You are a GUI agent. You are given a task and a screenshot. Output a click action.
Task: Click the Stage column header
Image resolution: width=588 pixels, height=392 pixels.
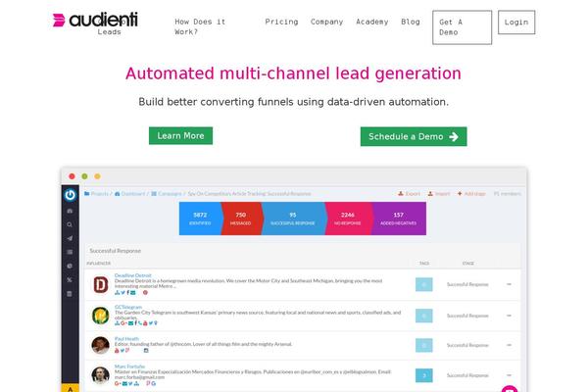[x=468, y=264]
